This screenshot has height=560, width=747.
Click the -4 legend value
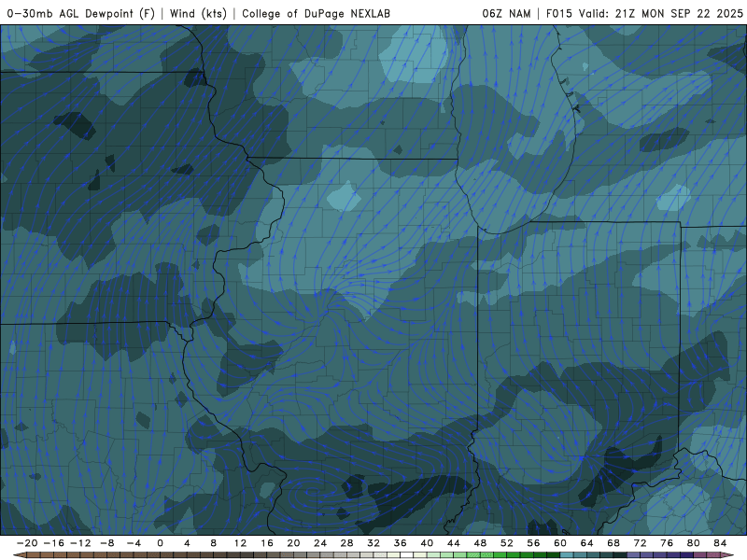click(134, 543)
